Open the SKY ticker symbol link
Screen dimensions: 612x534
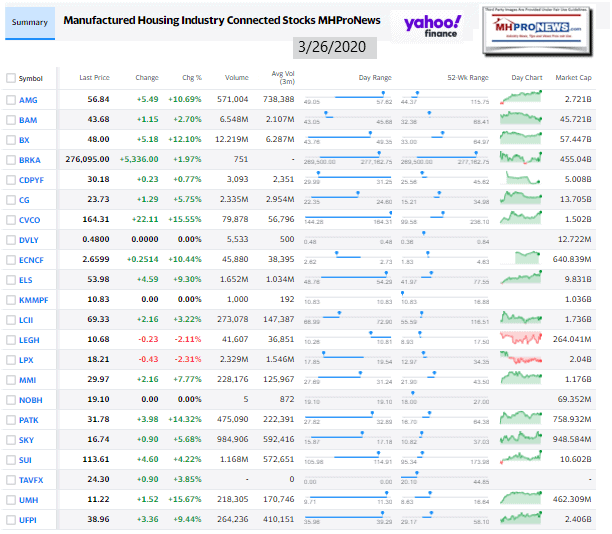point(26,440)
